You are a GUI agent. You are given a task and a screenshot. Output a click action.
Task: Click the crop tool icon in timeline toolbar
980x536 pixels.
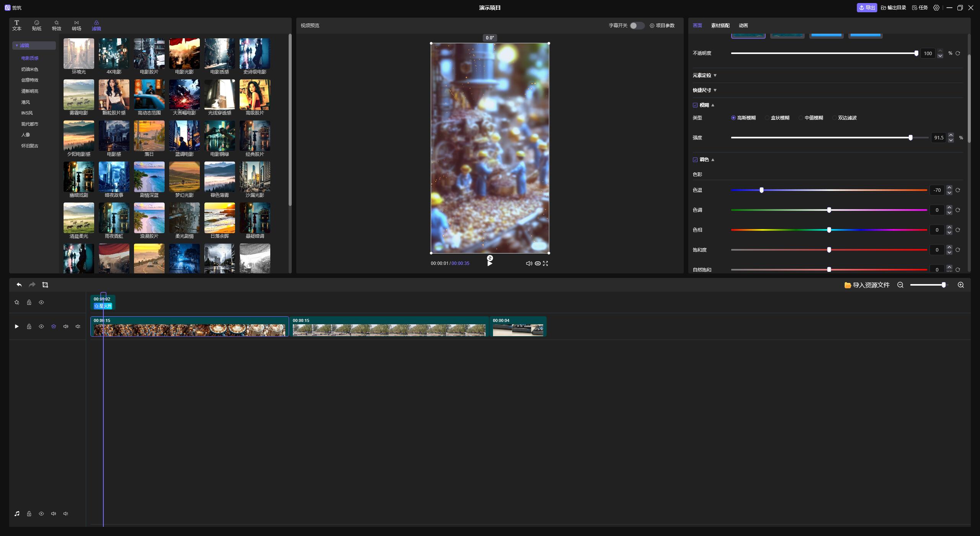(45, 285)
